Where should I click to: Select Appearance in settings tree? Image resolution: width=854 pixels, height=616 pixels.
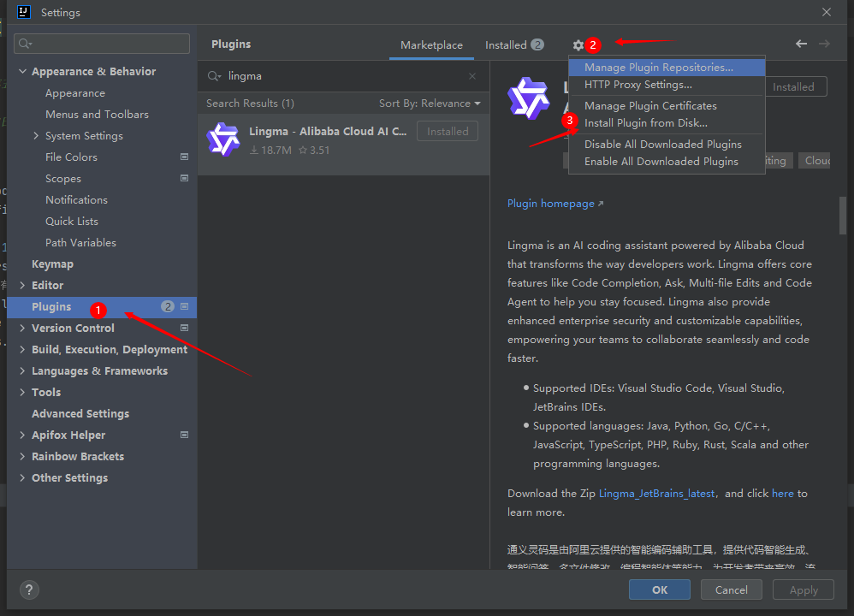click(x=75, y=93)
